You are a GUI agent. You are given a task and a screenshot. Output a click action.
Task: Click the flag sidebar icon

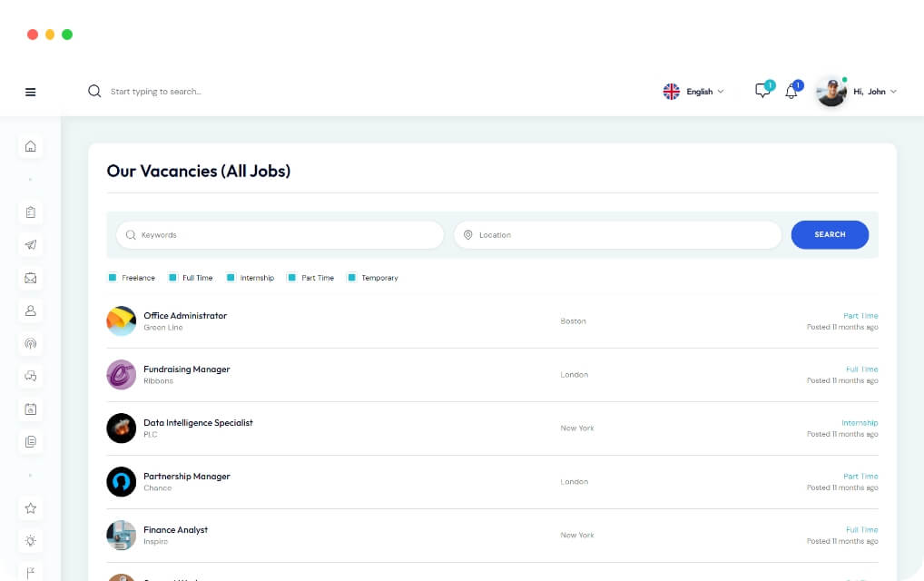tap(31, 573)
